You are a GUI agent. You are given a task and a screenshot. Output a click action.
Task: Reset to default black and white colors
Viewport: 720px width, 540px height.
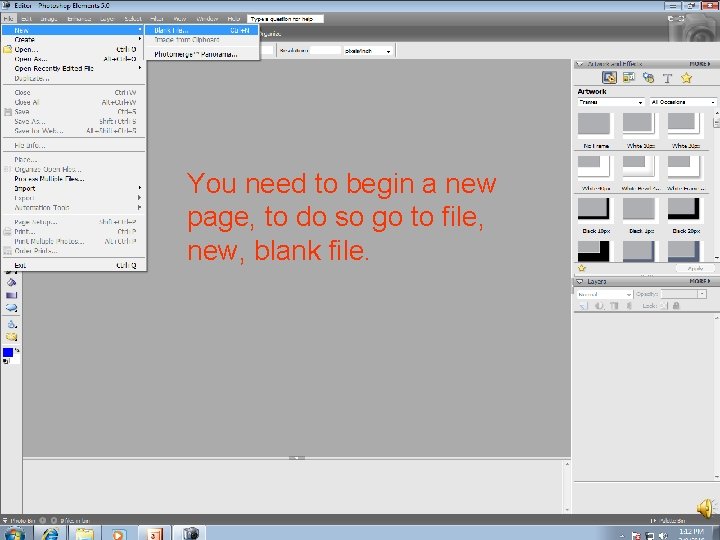point(6,362)
